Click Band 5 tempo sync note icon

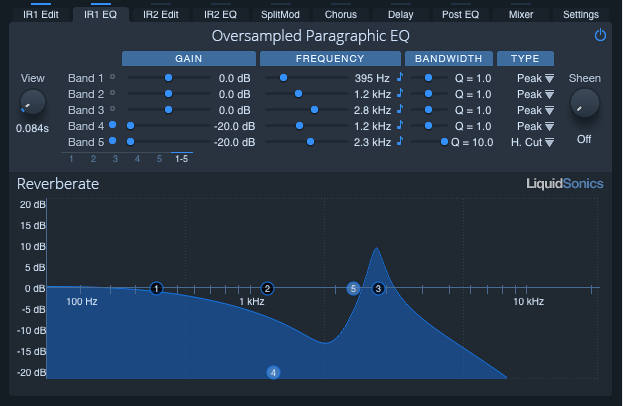pyautogui.click(x=400, y=141)
